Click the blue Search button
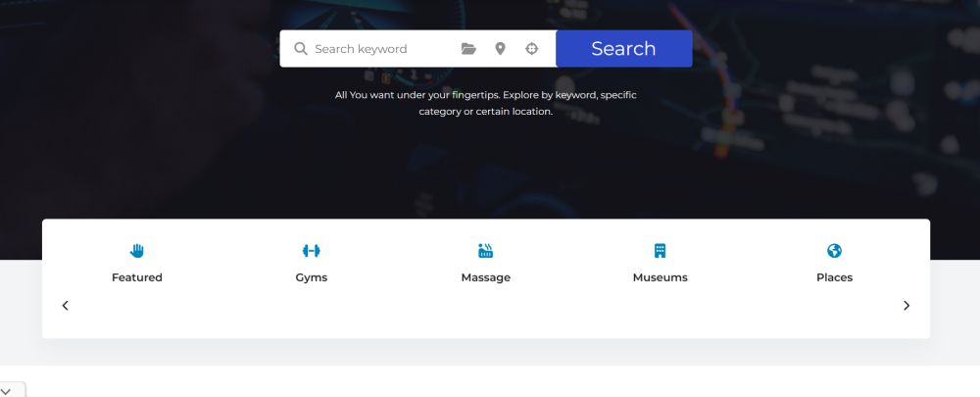Image resolution: width=980 pixels, height=397 pixels. click(x=623, y=49)
